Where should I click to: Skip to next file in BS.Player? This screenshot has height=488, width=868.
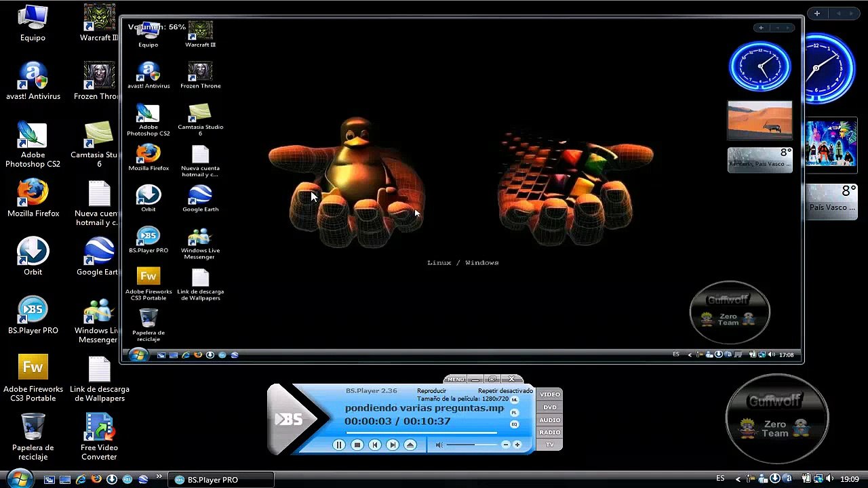(393, 445)
